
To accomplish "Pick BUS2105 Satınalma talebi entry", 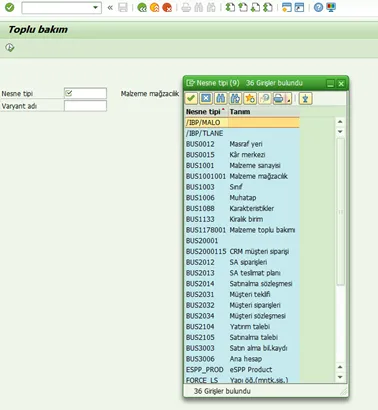I will pyautogui.click(x=242, y=337).
